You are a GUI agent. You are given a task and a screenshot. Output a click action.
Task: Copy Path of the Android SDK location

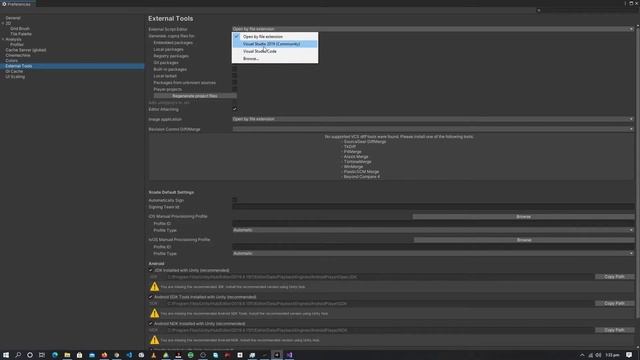[614, 303]
